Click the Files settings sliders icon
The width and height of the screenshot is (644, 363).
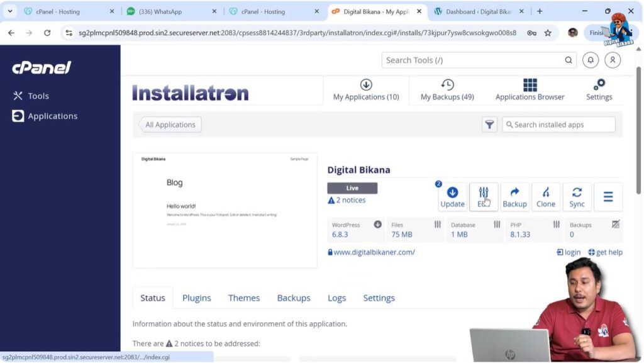[438, 224]
